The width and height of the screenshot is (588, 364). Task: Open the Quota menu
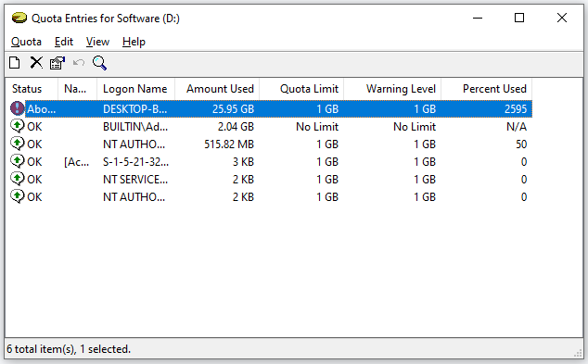point(26,42)
